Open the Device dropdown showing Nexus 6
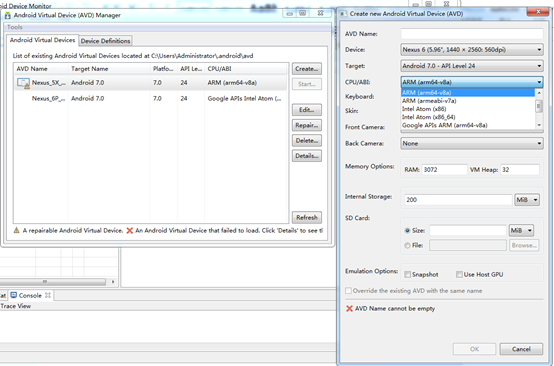Screen dimensions: 554x366 coord(472,49)
